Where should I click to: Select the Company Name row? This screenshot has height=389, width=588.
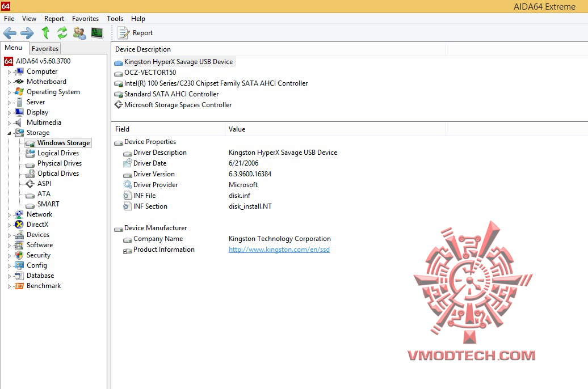pyautogui.click(x=227, y=239)
